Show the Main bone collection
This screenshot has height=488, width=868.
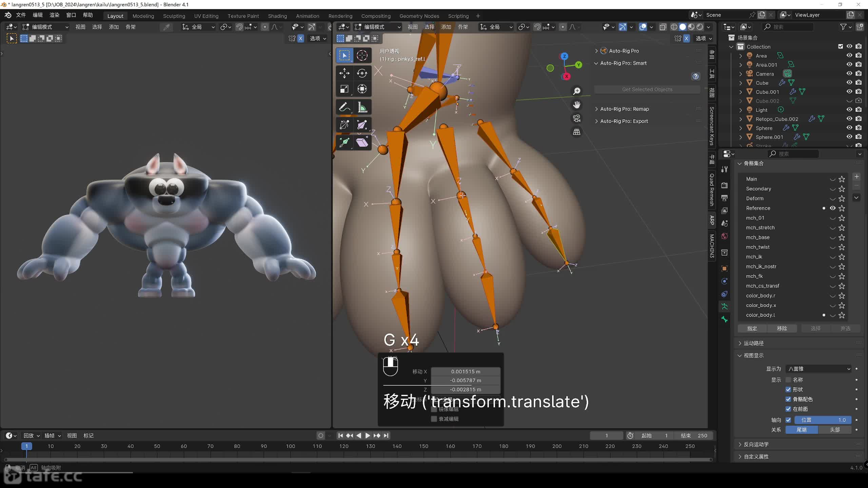pos(832,179)
